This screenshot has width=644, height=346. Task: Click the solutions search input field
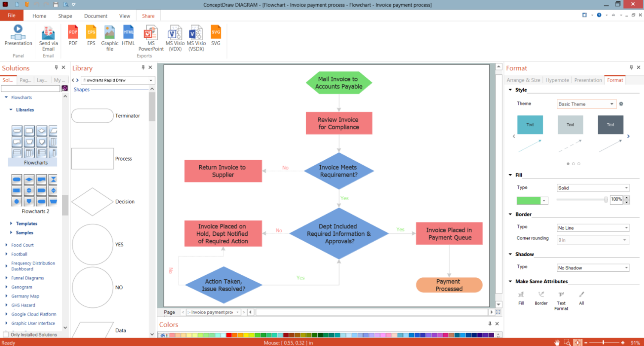pyautogui.click(x=30, y=88)
